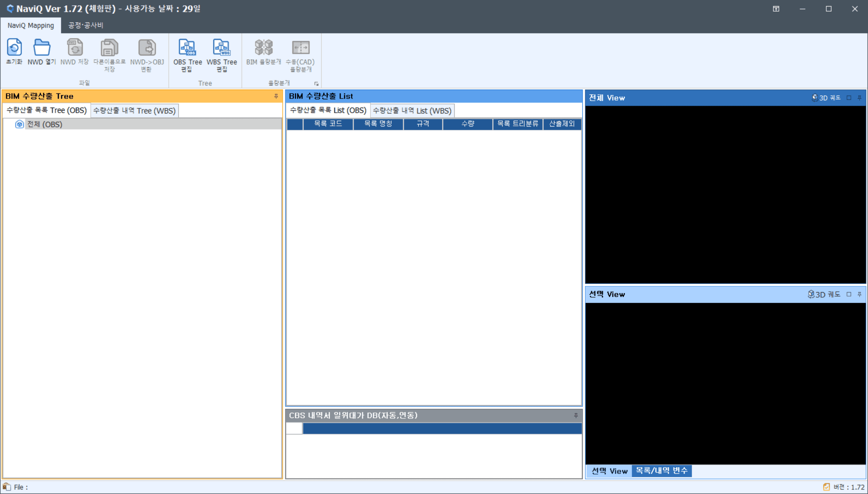Sort by the 목록 코드 column header
Viewport: 868px width, 494px height.
[x=328, y=124]
